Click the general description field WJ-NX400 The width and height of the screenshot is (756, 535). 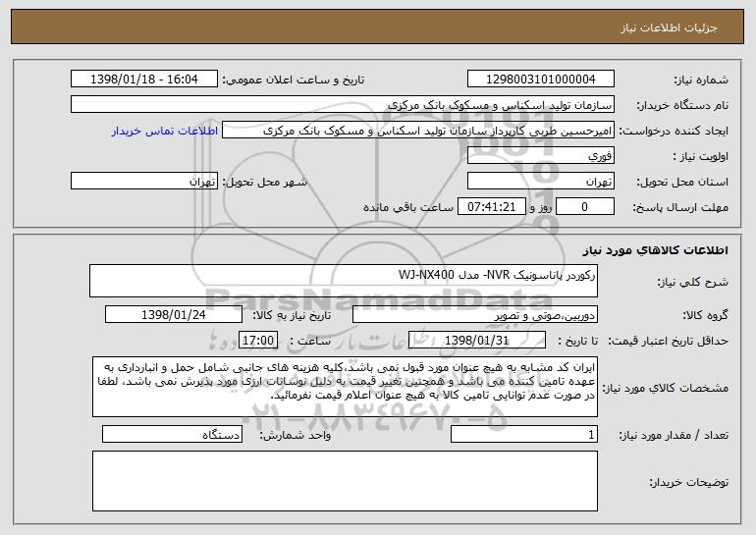pos(344,281)
